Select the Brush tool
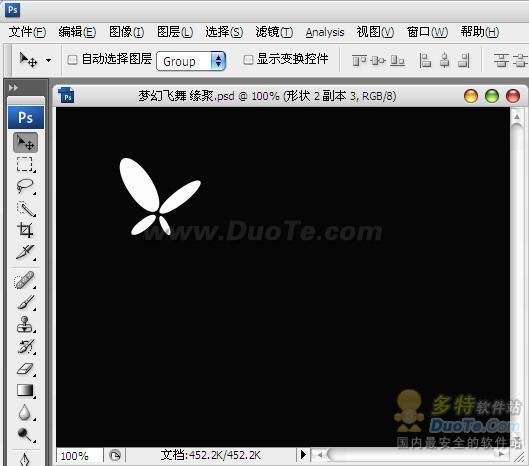The width and height of the screenshot is (529, 466). coord(25,303)
